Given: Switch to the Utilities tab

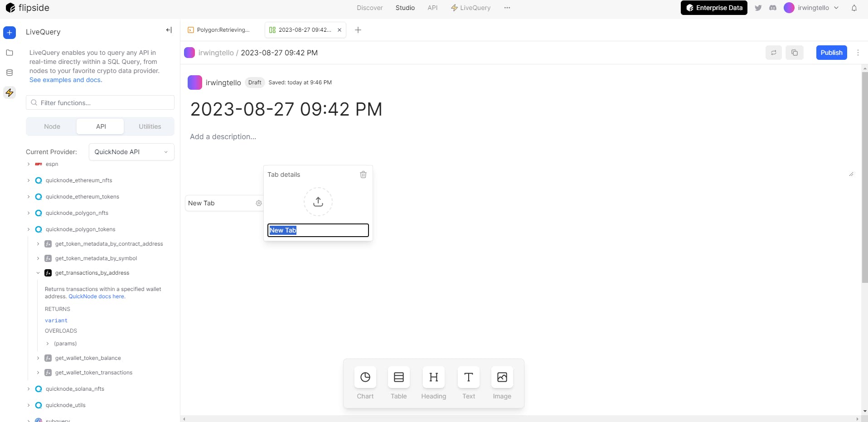Looking at the screenshot, I should [150, 126].
